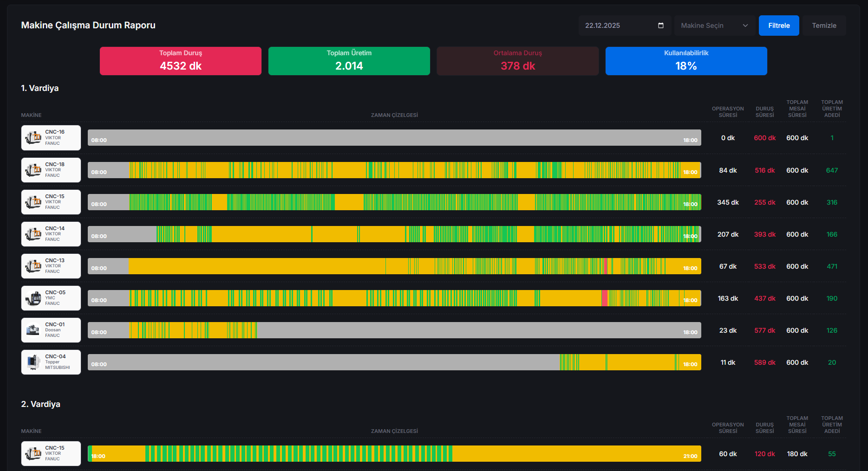Click the CNC-16 gray timeline bar

point(394,138)
